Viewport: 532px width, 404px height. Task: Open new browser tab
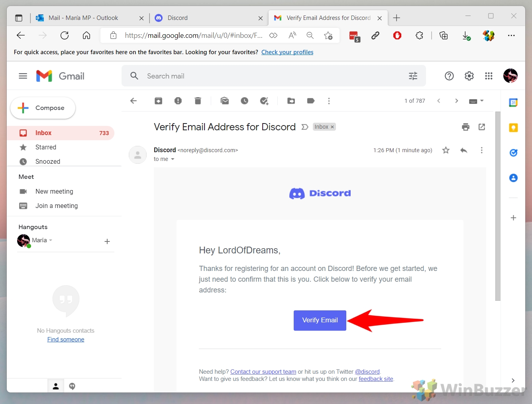(x=397, y=18)
